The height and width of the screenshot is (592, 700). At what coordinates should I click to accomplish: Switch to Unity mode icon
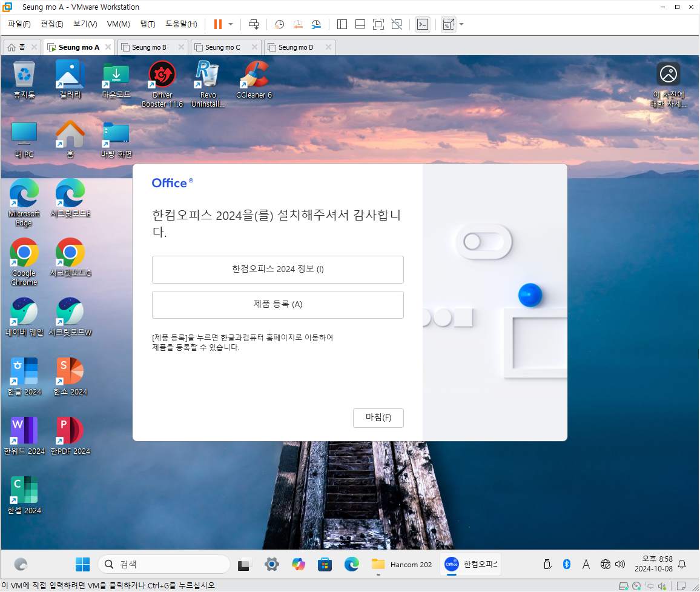[397, 24]
